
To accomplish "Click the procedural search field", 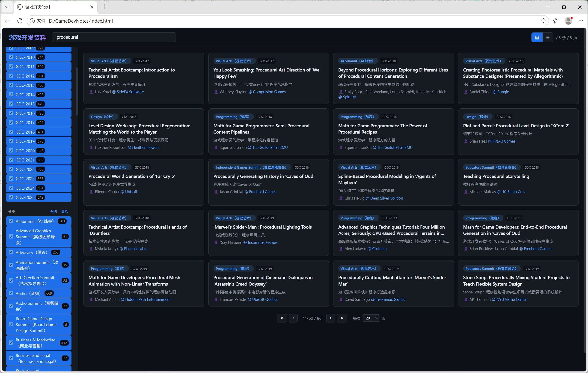I will point(114,37).
